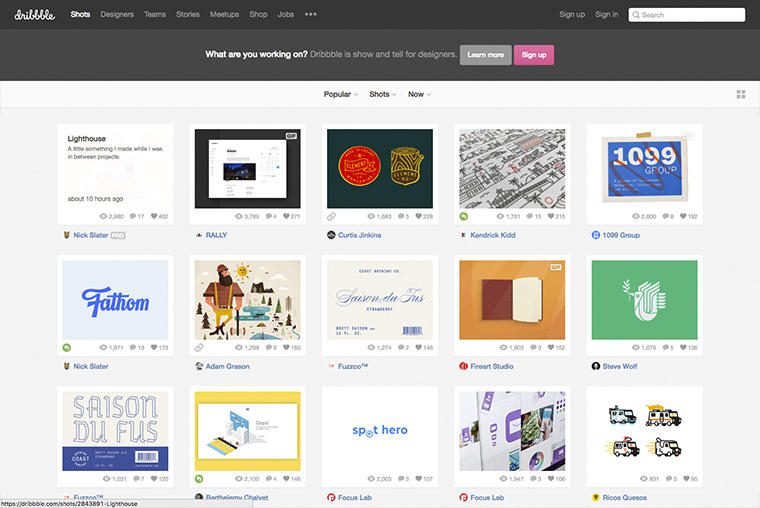Screen dimensions: 760x508
Task: Open the orange book GIF thumbnail
Action: pos(512,300)
